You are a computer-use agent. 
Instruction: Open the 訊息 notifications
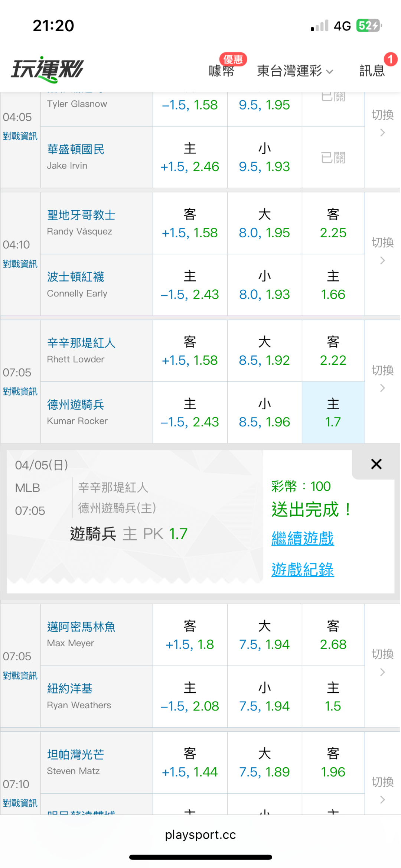(x=372, y=70)
